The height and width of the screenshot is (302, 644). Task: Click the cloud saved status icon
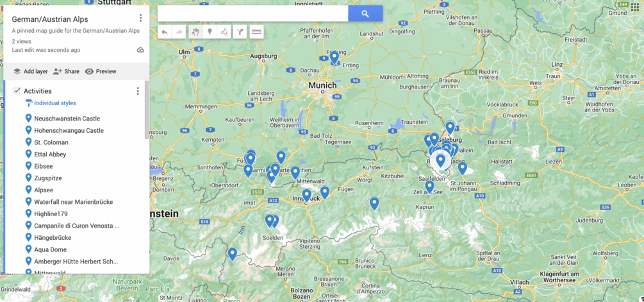coord(140,50)
